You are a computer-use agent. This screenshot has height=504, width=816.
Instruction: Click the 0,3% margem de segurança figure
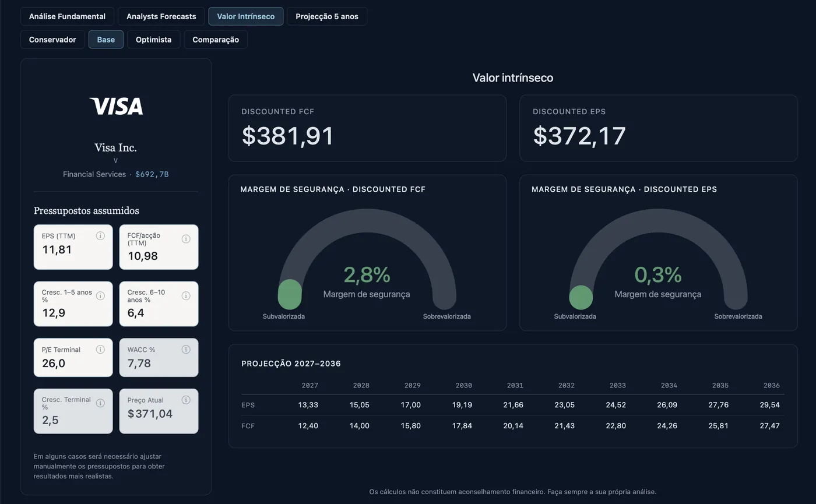[x=658, y=274]
